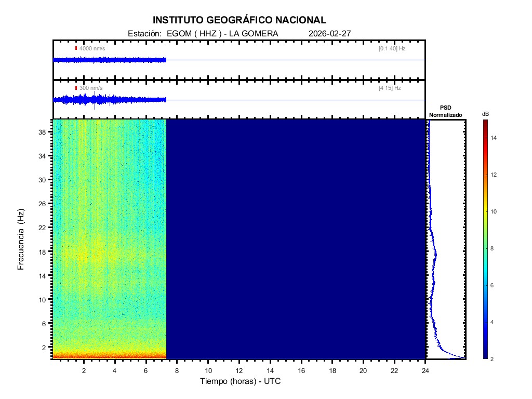
Task: Click the blue PSD curve in the right panel
Action: 435,255
